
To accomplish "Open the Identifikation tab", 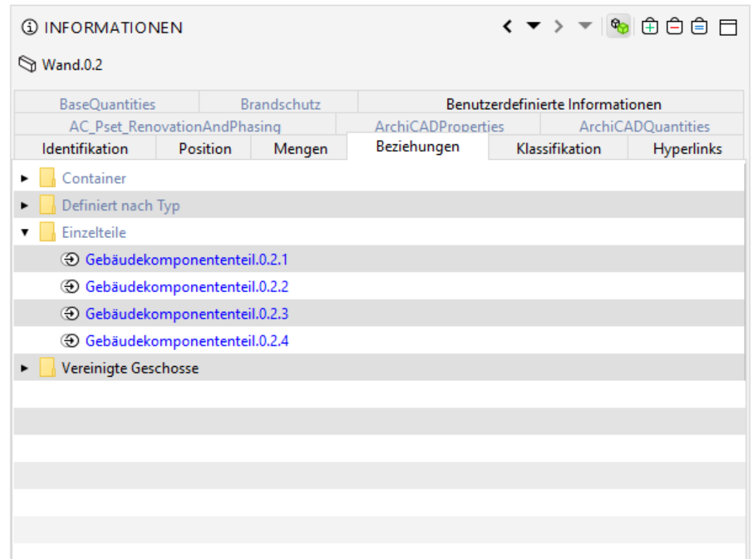I will (85, 148).
